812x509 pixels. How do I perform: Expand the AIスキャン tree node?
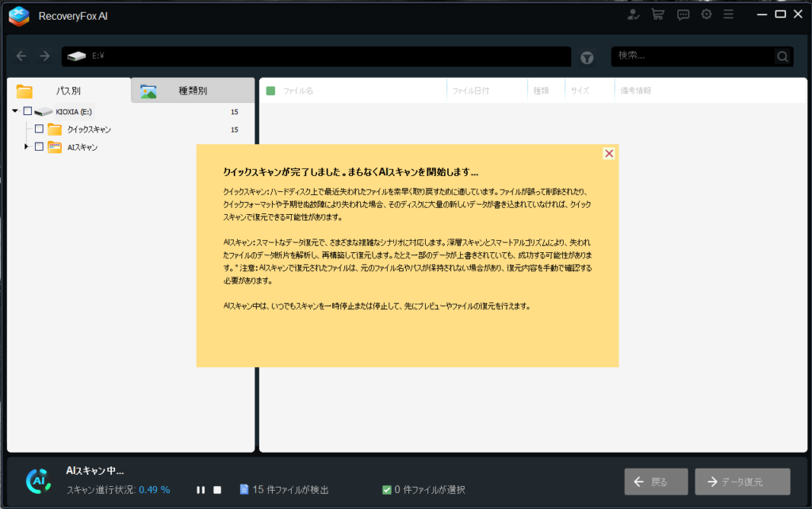pyautogui.click(x=26, y=147)
